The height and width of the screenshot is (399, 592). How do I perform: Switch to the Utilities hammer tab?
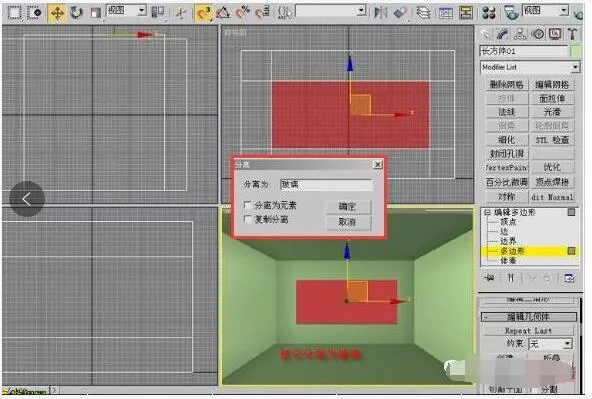[x=572, y=34]
